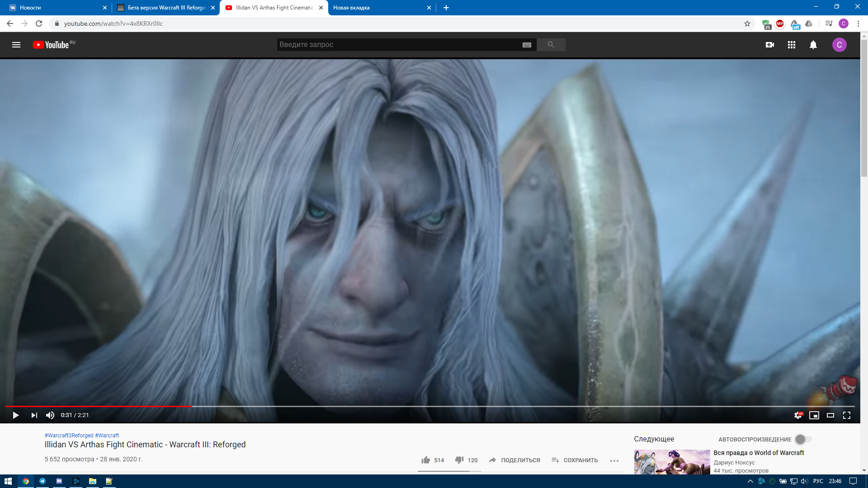Switch to the Новая вкладка tab
868x488 pixels.
click(x=381, y=8)
